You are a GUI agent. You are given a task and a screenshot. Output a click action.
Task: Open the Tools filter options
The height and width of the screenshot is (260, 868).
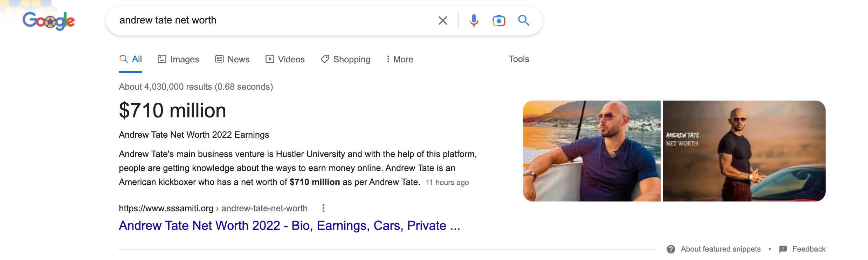pos(519,59)
